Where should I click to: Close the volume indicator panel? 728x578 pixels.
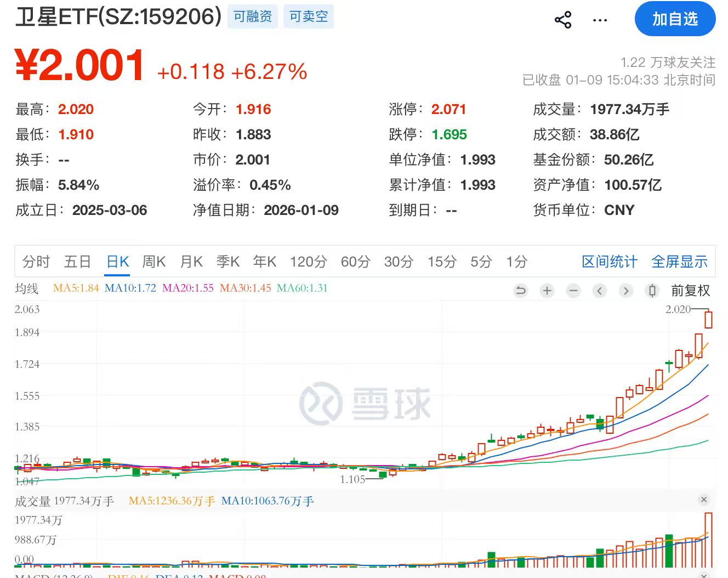click(x=704, y=500)
